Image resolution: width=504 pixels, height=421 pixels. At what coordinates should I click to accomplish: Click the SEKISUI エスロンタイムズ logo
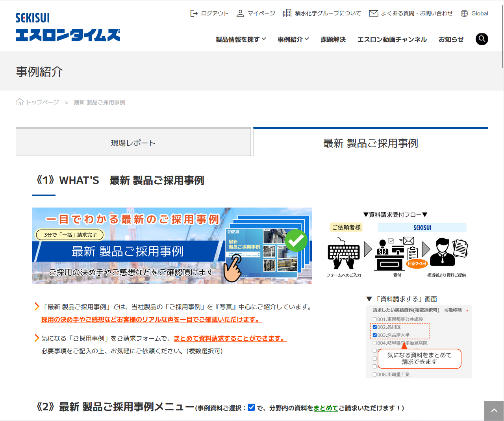[x=68, y=28]
